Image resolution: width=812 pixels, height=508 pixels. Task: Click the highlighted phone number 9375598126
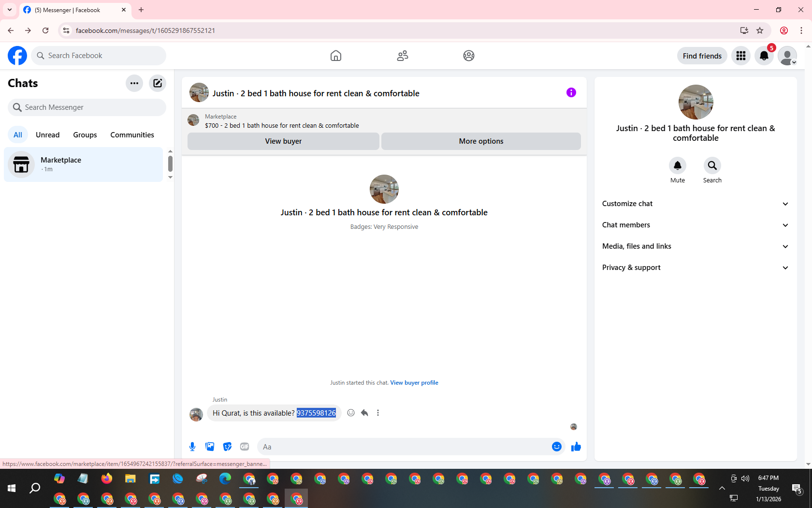click(x=316, y=413)
